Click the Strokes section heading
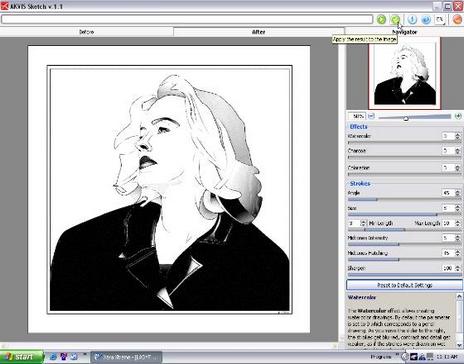Screen dimensions: 464x364 coord(360,184)
